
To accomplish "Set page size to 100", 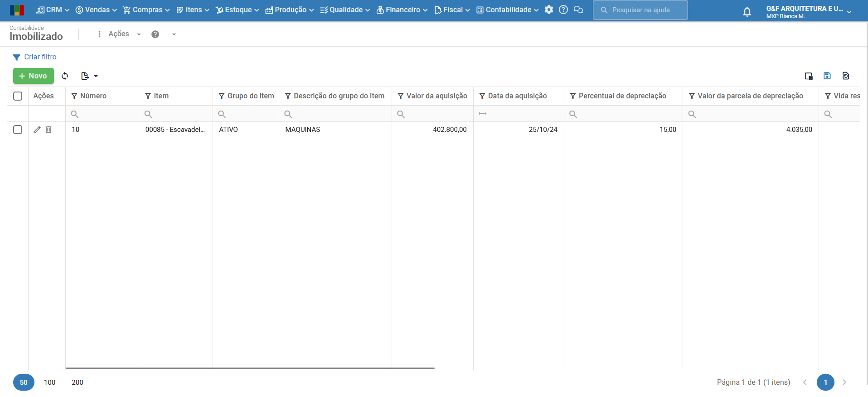I will tap(49, 382).
